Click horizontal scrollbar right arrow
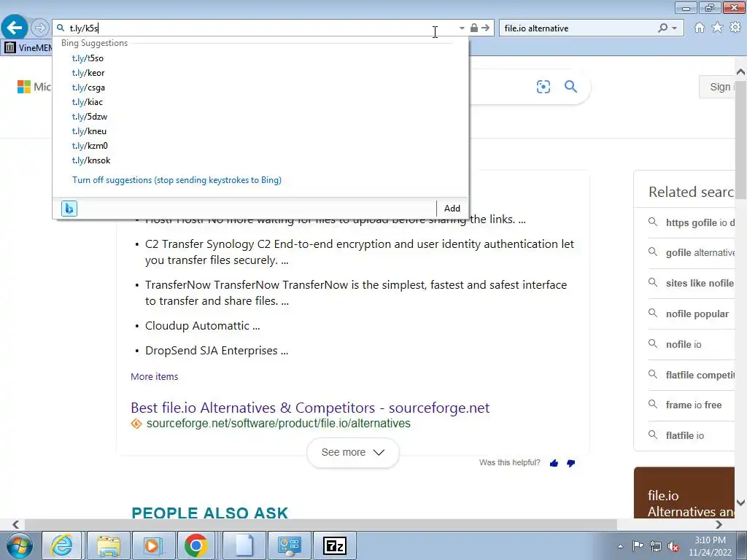 [719, 524]
